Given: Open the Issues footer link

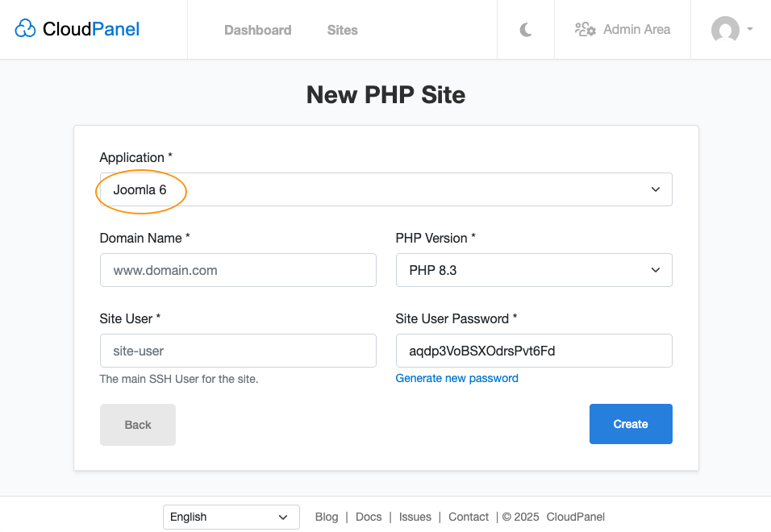Looking at the screenshot, I should pyautogui.click(x=415, y=517).
